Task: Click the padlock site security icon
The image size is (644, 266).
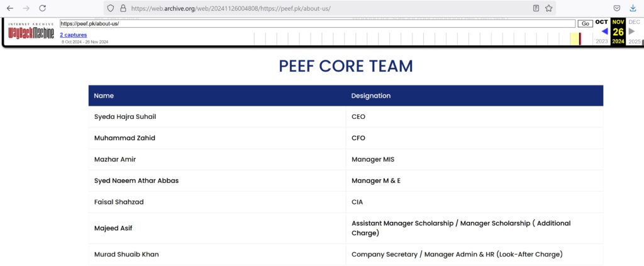Action: [x=123, y=8]
